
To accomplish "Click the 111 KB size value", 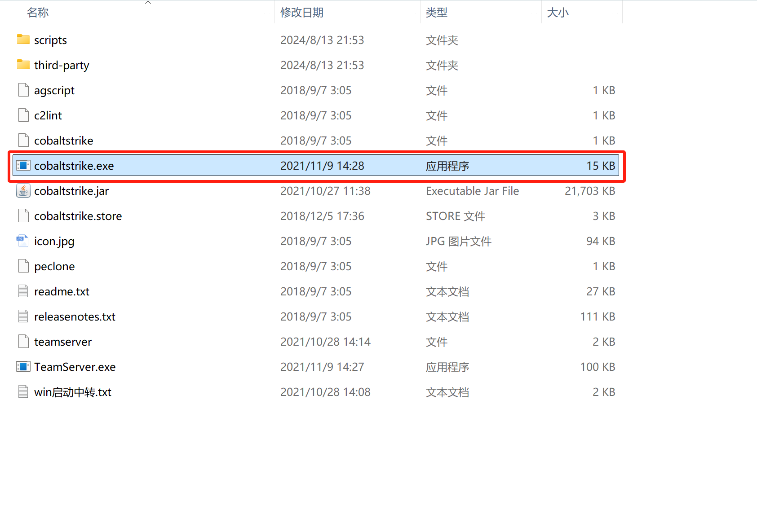I will (x=598, y=317).
